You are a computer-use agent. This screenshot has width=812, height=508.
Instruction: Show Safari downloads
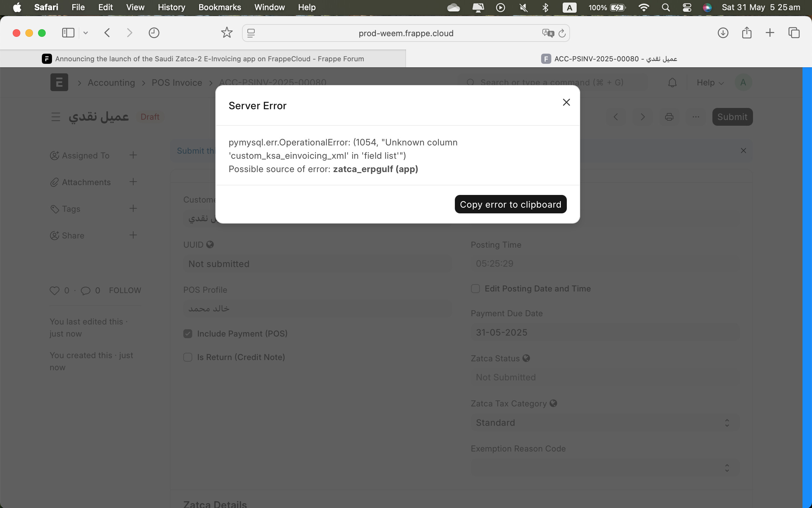(x=723, y=33)
